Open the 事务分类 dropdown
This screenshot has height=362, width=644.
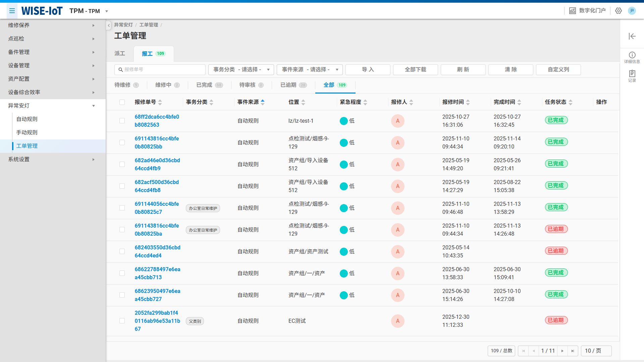click(241, 70)
